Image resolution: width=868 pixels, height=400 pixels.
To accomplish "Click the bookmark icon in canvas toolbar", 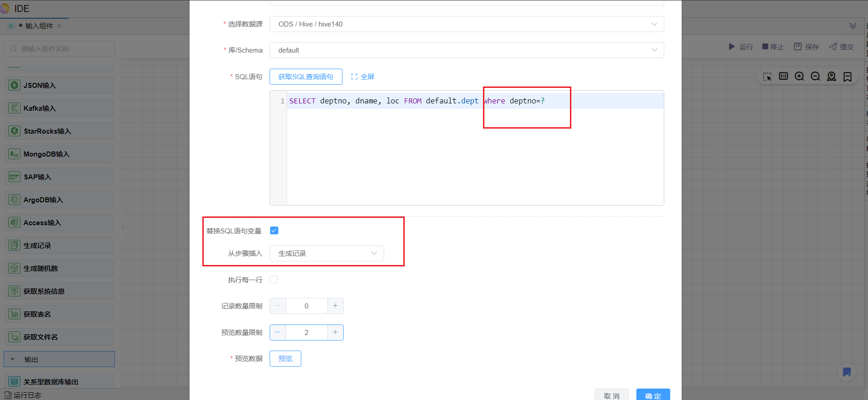I will (x=847, y=76).
